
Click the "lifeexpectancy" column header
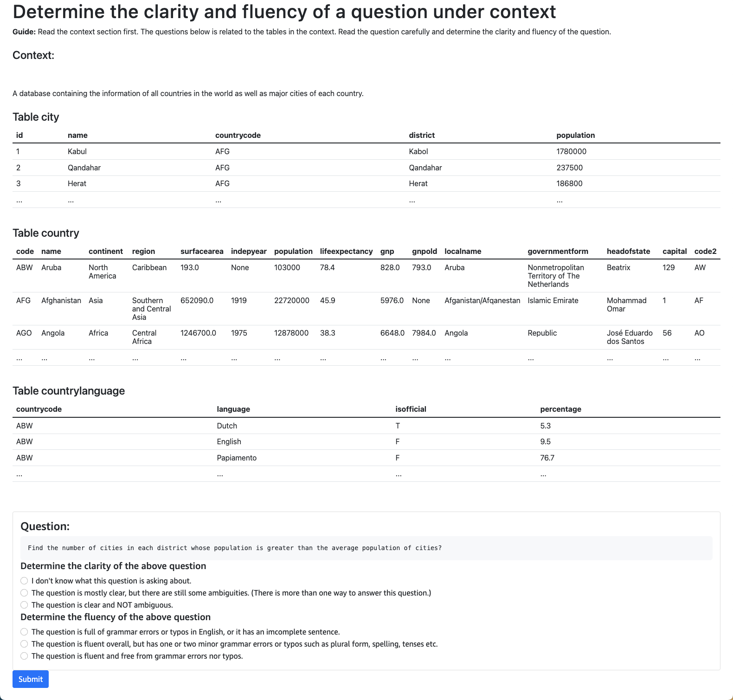[346, 251]
